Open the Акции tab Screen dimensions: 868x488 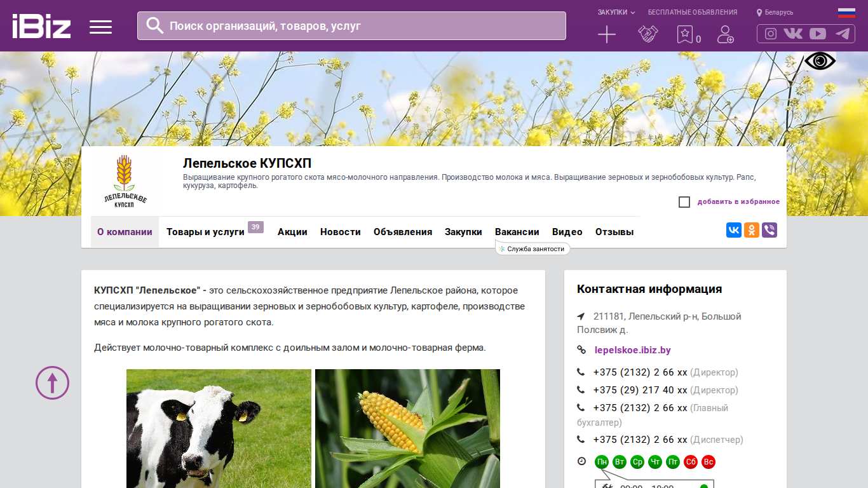pyautogui.click(x=292, y=232)
